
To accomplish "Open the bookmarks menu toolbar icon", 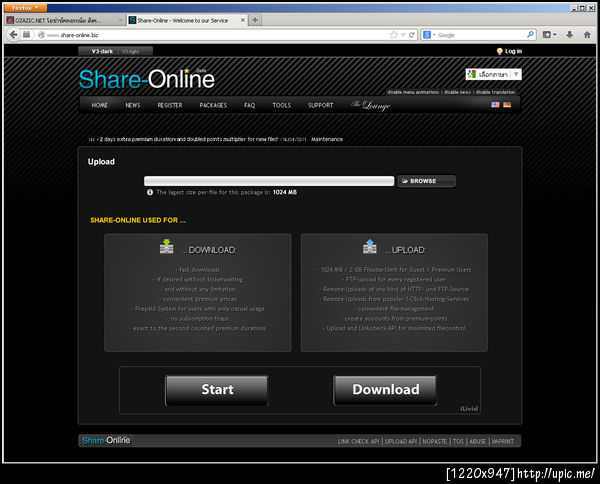I will pos(549,35).
